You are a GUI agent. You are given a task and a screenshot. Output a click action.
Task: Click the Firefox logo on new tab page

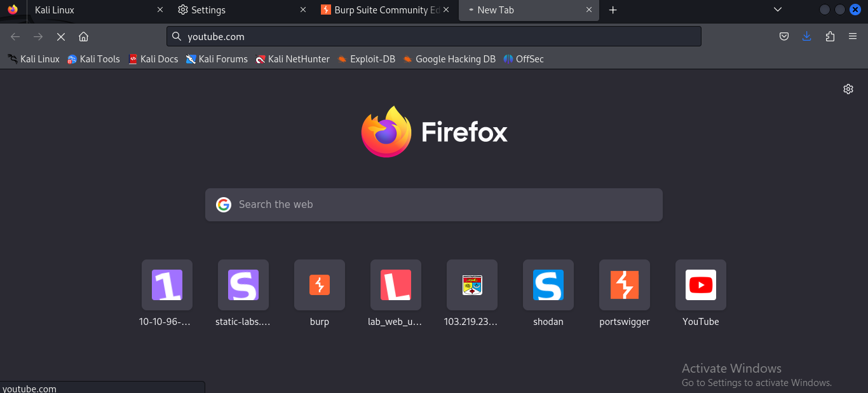click(386, 132)
